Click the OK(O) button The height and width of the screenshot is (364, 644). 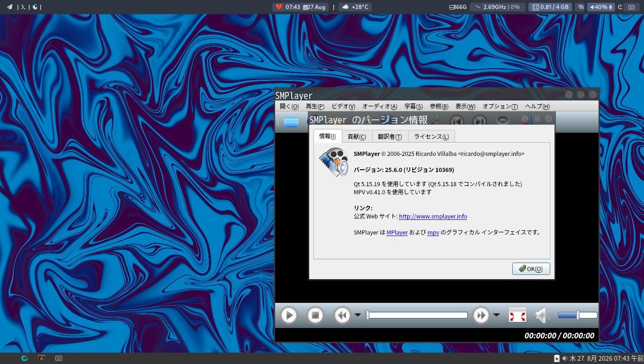(531, 269)
